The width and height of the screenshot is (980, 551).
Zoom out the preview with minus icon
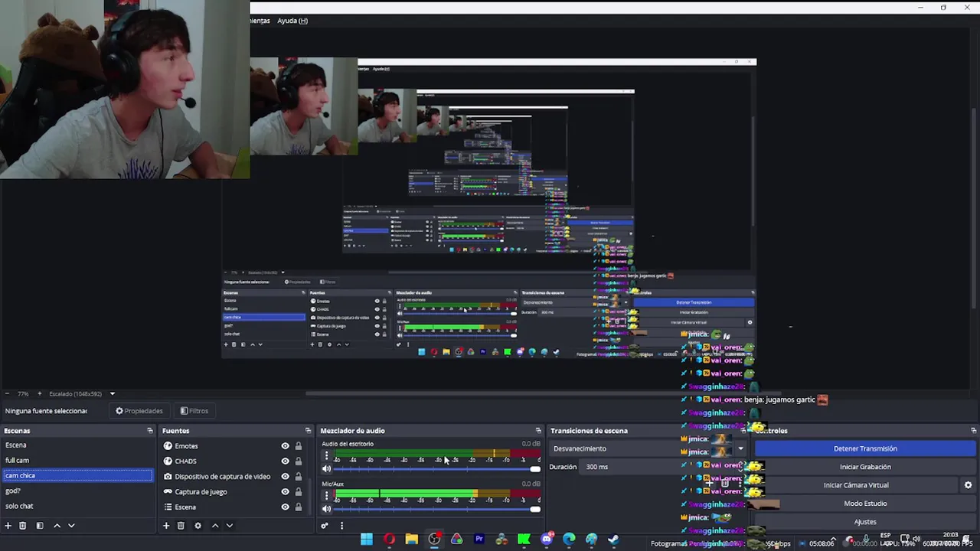click(x=7, y=394)
